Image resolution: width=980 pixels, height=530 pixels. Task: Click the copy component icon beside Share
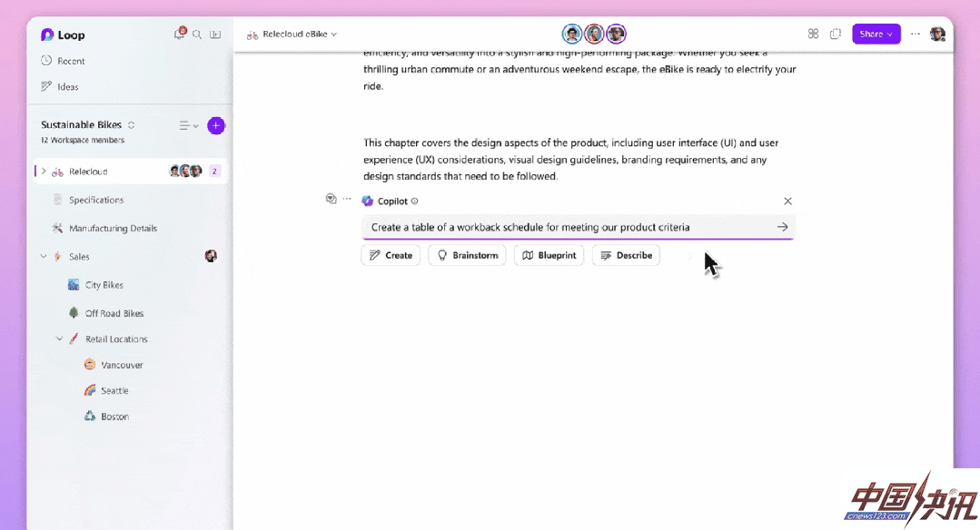click(836, 34)
